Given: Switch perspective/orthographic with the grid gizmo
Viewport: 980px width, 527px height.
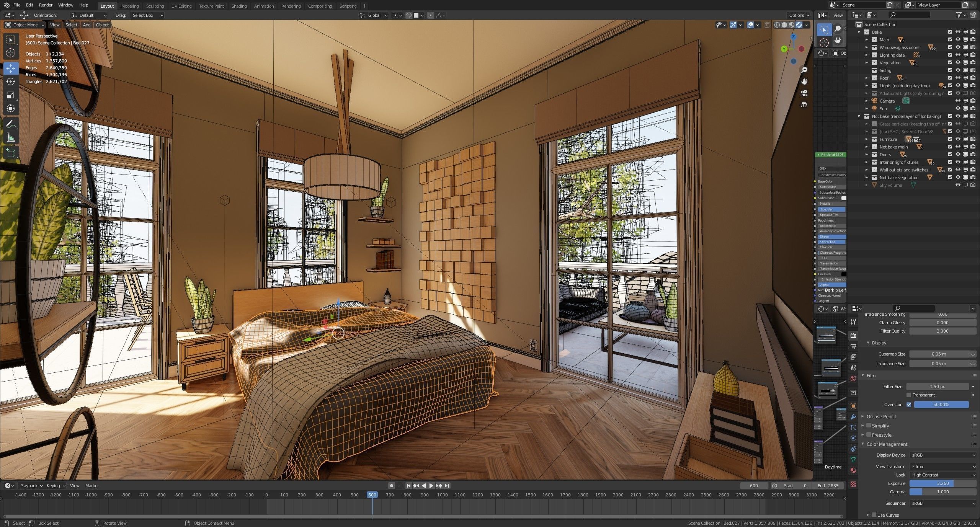Looking at the screenshot, I should (804, 104).
